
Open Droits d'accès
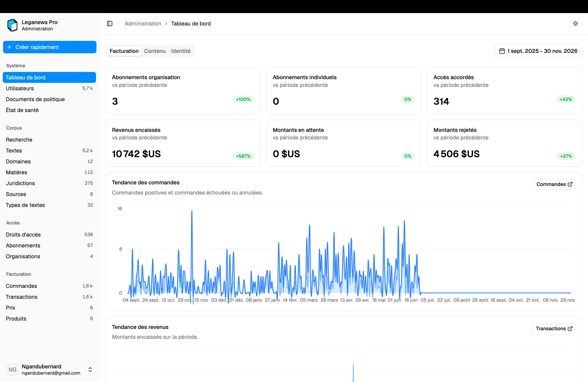pos(49,235)
